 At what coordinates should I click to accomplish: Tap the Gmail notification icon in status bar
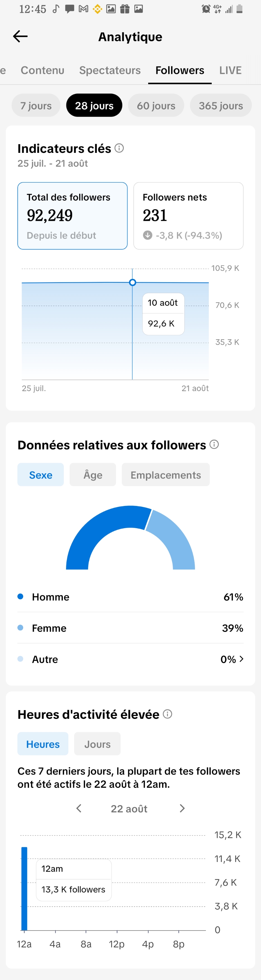tap(83, 9)
